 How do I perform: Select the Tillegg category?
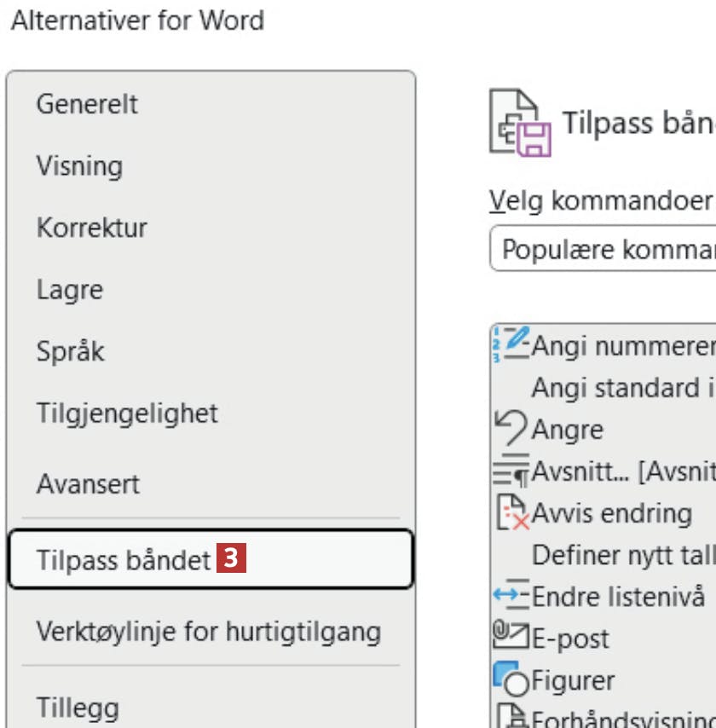click(211, 707)
